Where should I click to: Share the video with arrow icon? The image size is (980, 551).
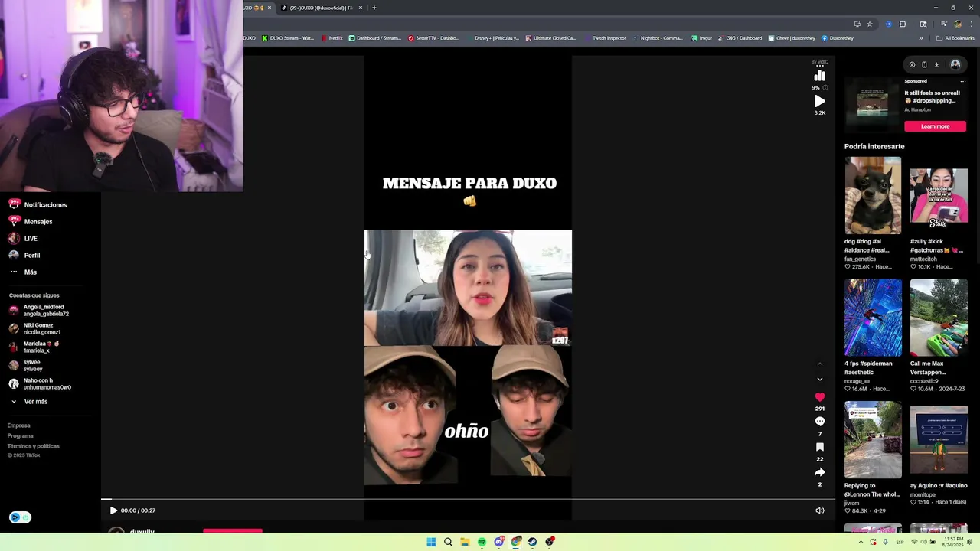tap(820, 472)
